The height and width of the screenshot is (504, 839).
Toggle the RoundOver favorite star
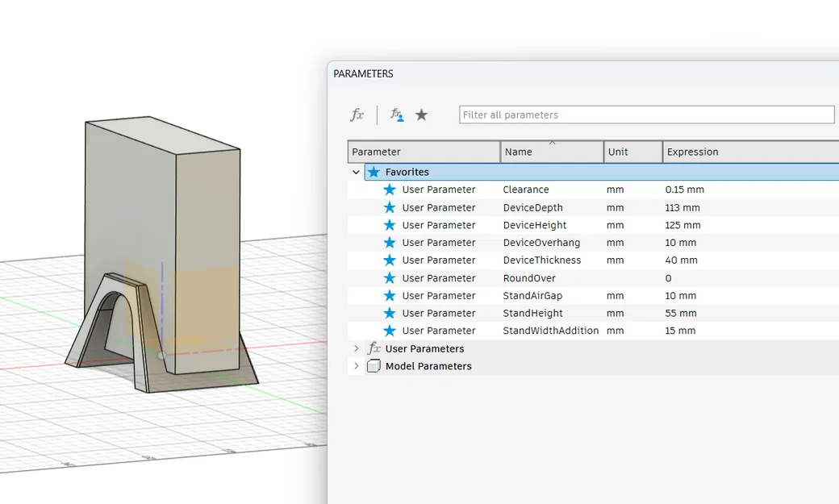click(390, 277)
